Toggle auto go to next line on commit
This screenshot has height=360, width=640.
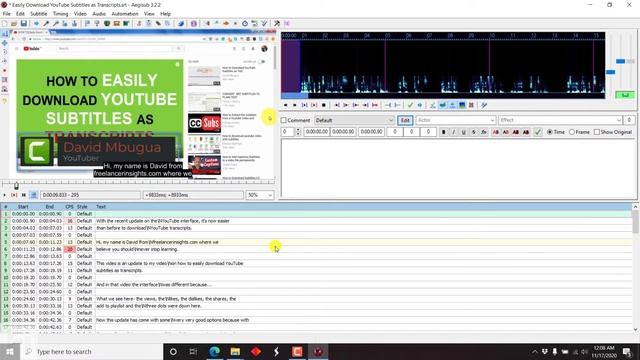click(442, 105)
